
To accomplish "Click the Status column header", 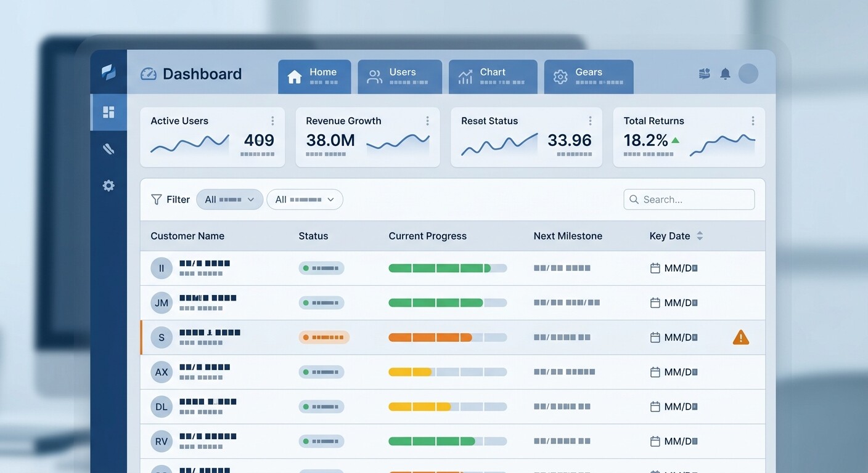I will pos(313,236).
